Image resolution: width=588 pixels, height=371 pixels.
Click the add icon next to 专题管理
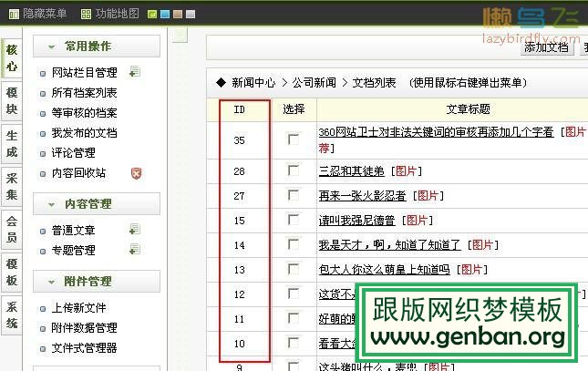(x=134, y=250)
